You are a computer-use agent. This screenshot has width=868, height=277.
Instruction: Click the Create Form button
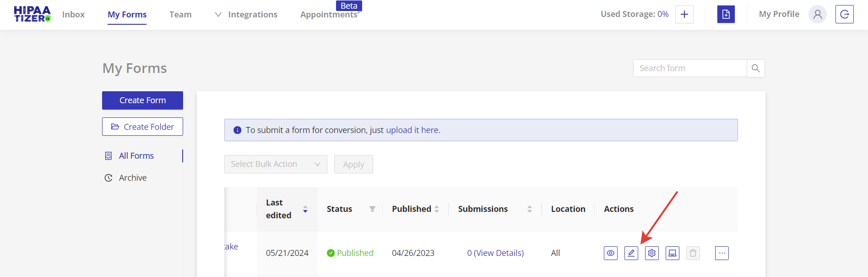pos(142,100)
